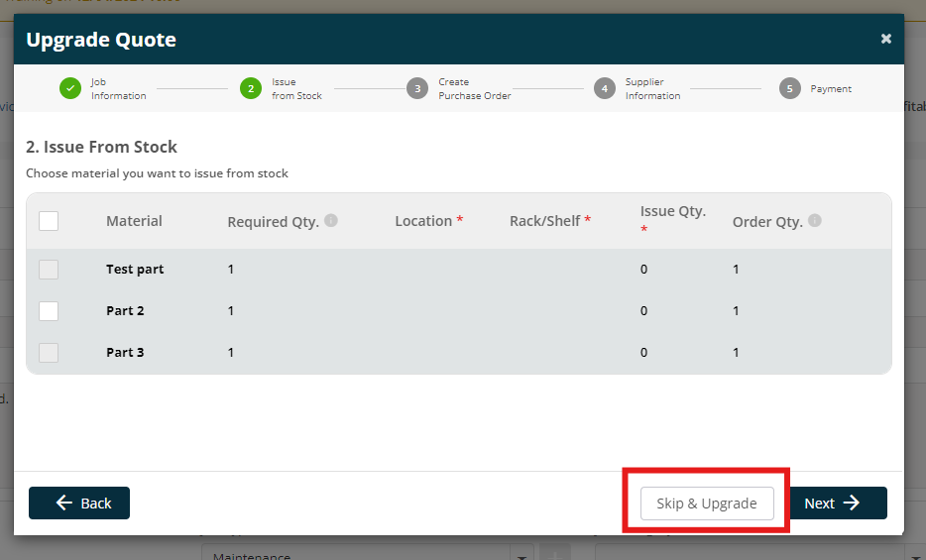Close the Upgrade Quote dialog with X
The height and width of the screenshot is (560, 926).
[x=885, y=39]
